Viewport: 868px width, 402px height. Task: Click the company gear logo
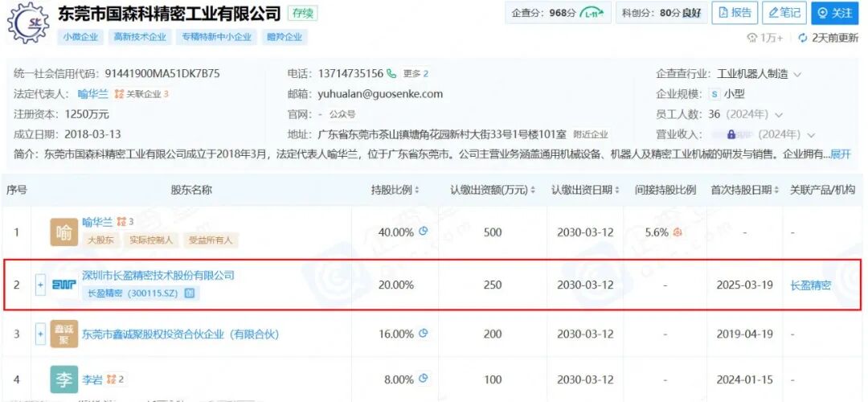[28, 24]
